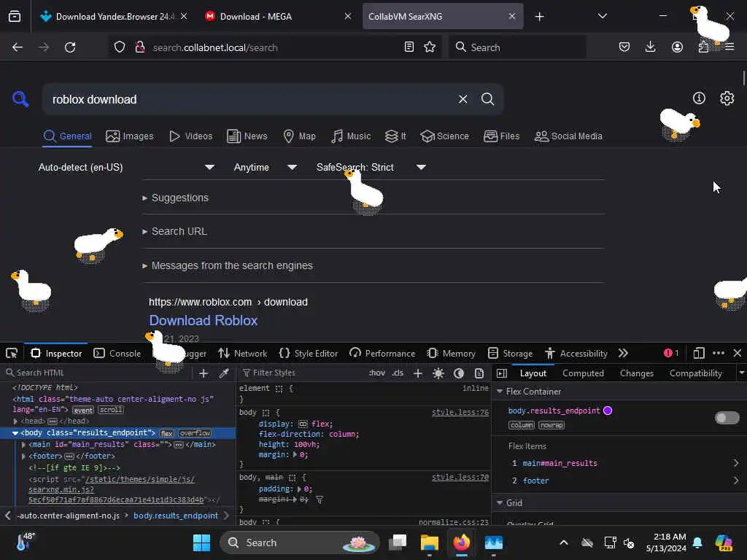Click the Filter Styles input field
This screenshot has height=560, width=747.
[x=303, y=373]
